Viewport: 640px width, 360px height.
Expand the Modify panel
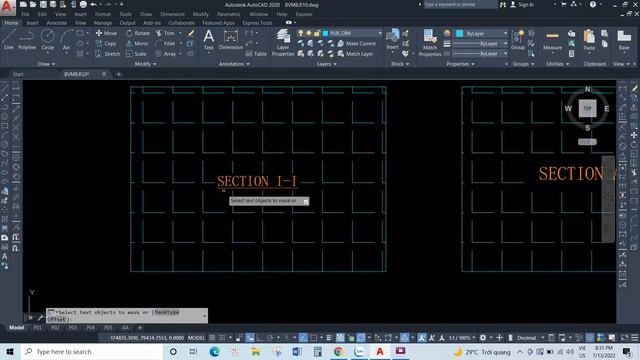(x=145, y=64)
